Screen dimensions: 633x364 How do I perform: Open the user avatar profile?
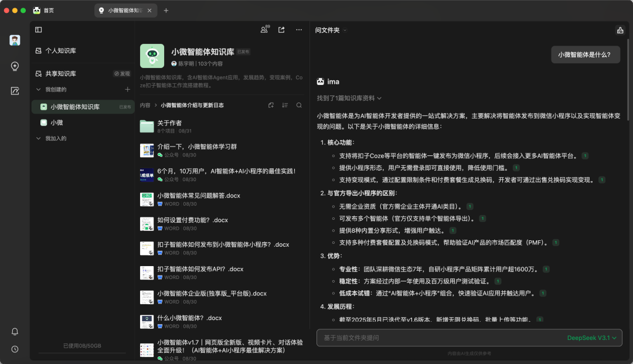[x=15, y=40]
